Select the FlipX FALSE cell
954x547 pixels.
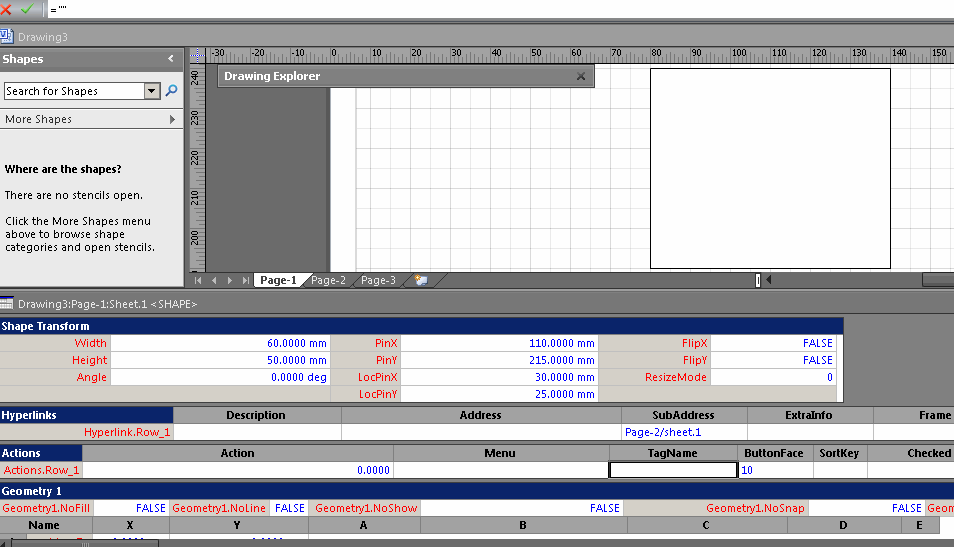pos(774,343)
